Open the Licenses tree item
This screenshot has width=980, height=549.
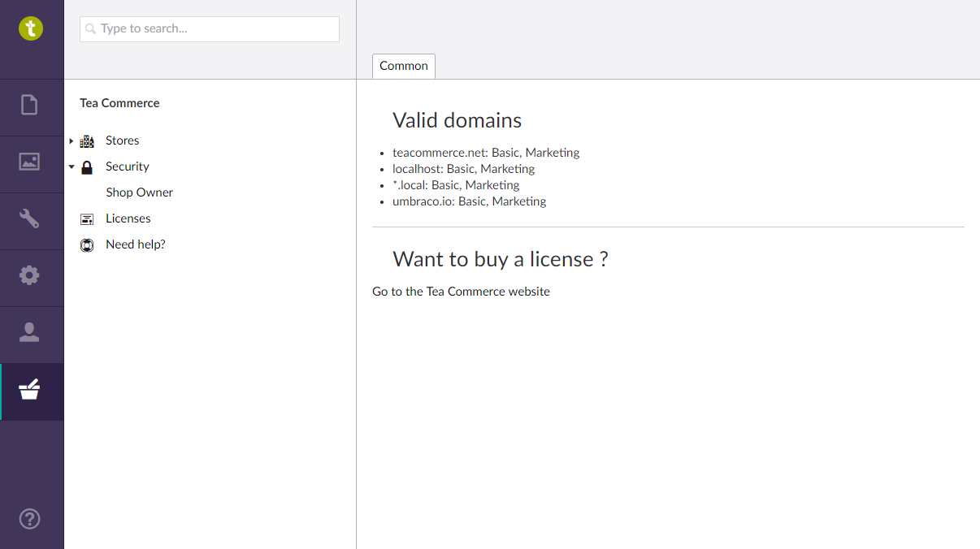(x=128, y=218)
